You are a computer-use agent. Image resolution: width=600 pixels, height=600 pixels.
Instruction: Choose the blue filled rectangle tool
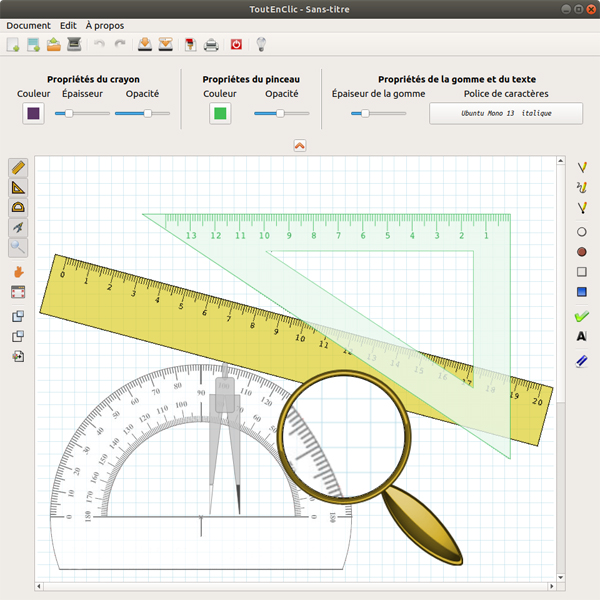coord(582,292)
